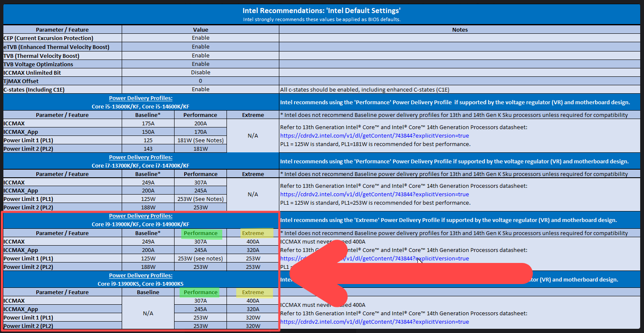Click the '175A' Baseline ICCMAX cell
This screenshot has height=333, width=644.
[148, 123]
